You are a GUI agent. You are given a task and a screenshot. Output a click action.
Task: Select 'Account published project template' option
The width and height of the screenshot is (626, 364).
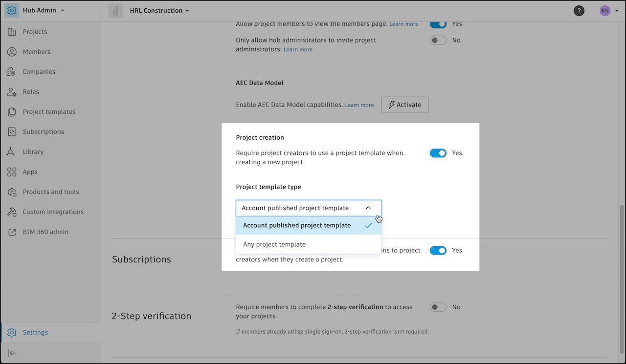[309, 225]
